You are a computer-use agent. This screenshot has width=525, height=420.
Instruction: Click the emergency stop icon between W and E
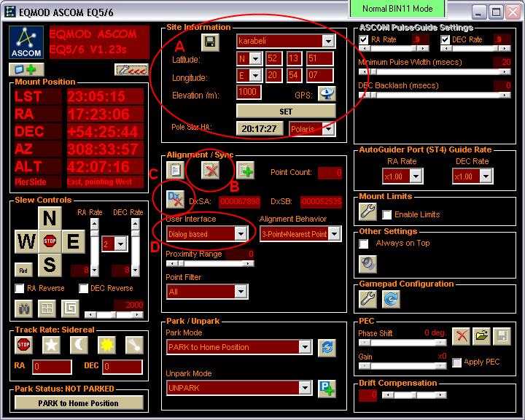50,241
